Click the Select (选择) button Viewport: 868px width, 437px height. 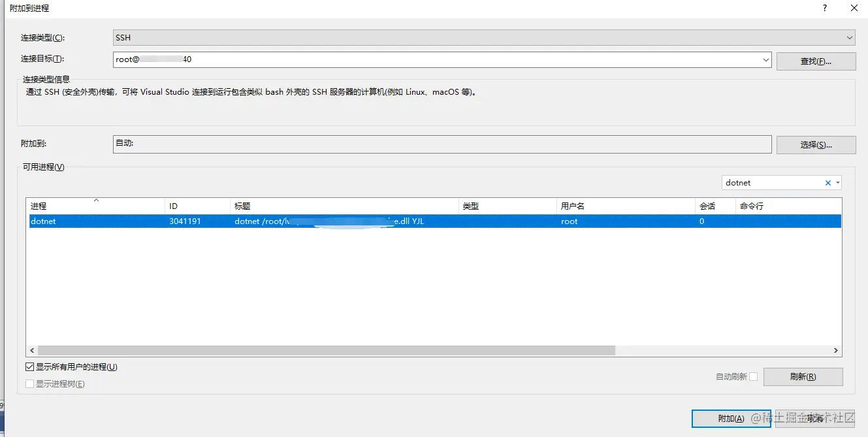coord(816,145)
